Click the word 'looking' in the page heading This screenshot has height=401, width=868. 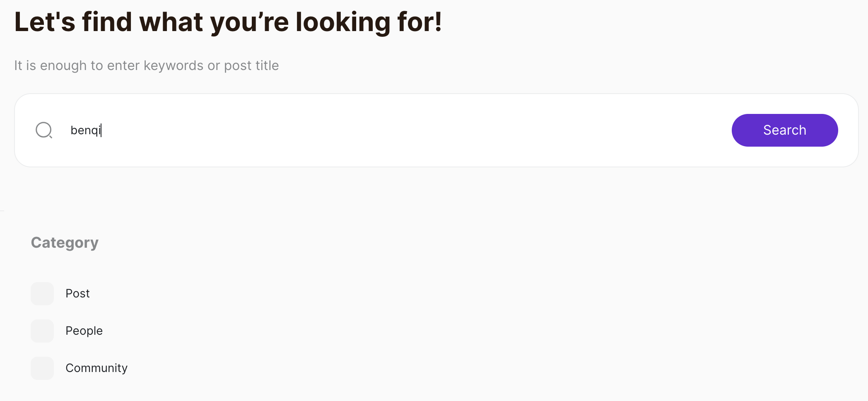(343, 22)
